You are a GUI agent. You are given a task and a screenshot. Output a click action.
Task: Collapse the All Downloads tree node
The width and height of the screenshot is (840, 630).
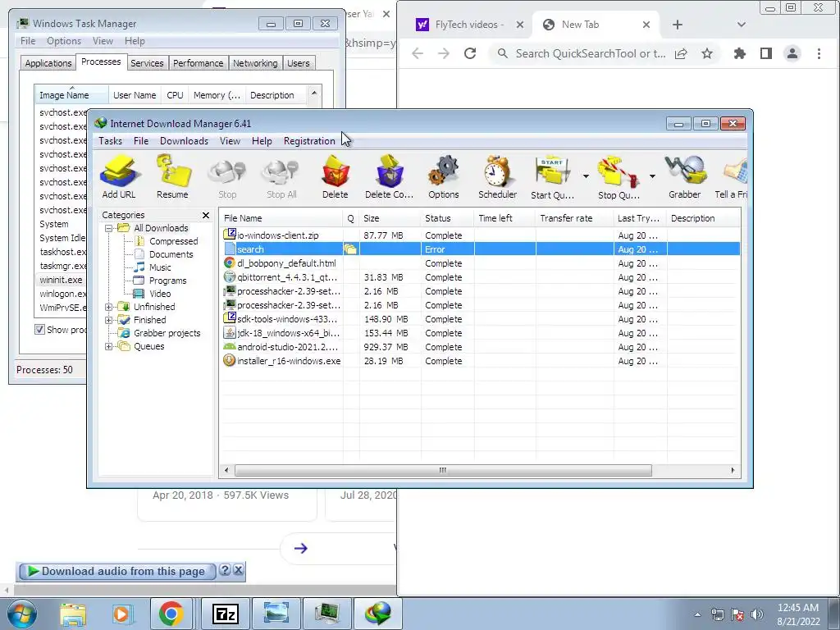109,228
